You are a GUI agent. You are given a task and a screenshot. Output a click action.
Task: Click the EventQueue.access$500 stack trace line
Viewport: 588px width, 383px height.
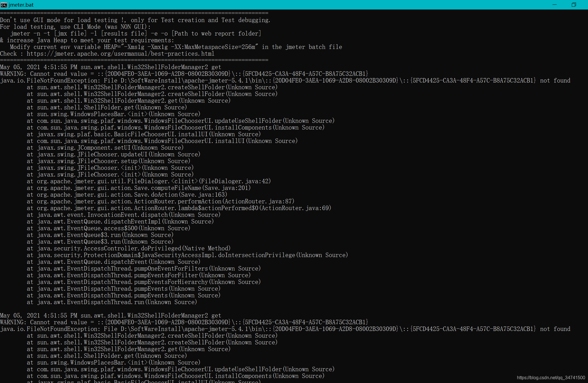(x=108, y=228)
